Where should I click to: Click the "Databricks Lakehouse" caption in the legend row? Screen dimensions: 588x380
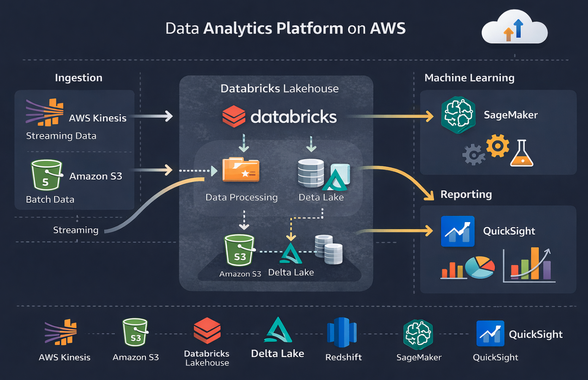click(x=207, y=358)
